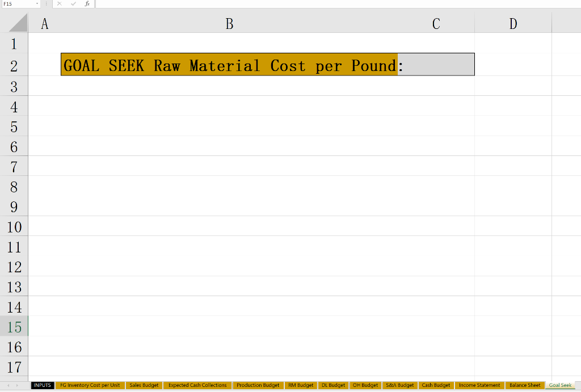Open the Expected Cash Collections tab
This screenshot has width=581, height=392.
click(197, 385)
